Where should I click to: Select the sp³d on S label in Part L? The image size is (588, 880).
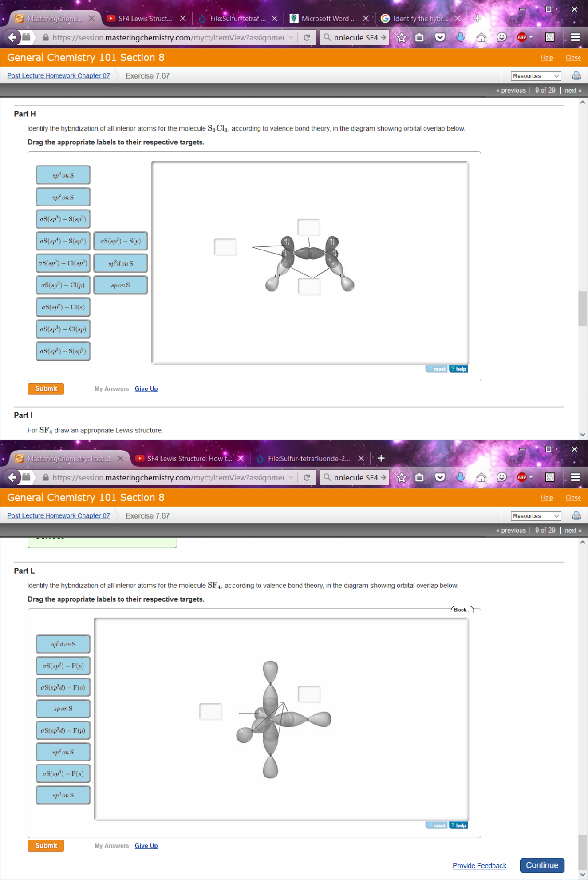pyautogui.click(x=63, y=644)
